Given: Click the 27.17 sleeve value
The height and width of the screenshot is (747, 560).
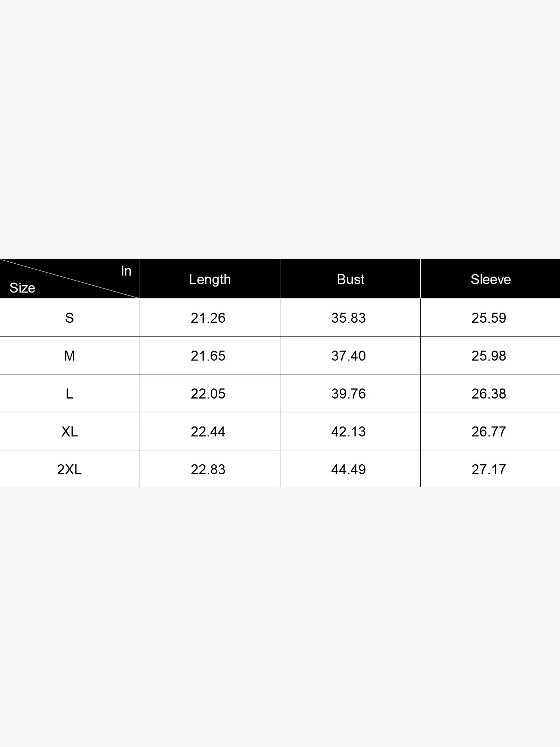Looking at the screenshot, I should [489, 469].
